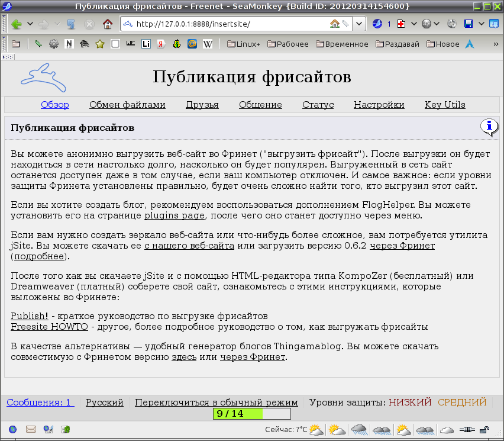This screenshot has height=441, width=504.
Task: Show more bookmarks with the » chevron
Action: 496,44
